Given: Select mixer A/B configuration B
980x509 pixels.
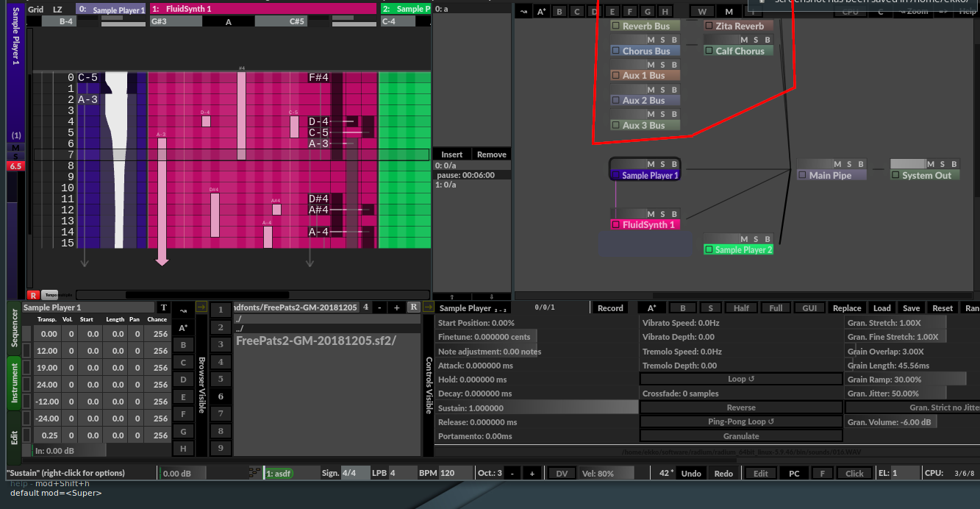Looking at the screenshot, I should coord(559,11).
